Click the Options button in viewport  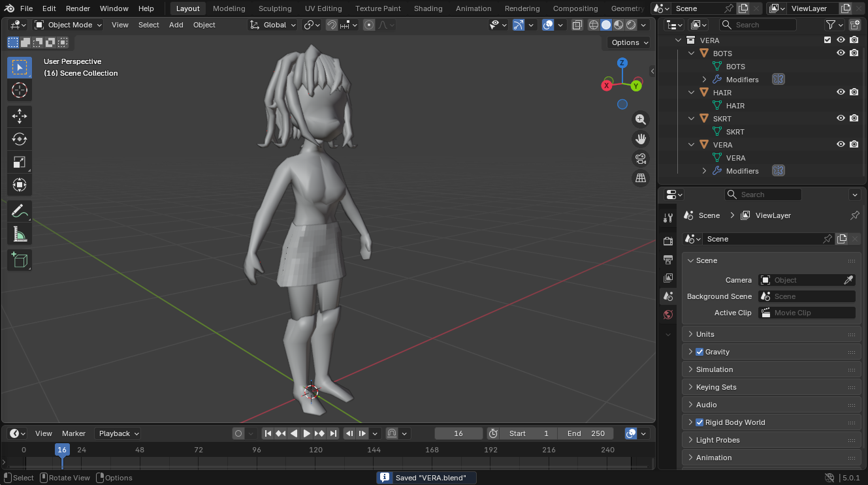(x=629, y=42)
